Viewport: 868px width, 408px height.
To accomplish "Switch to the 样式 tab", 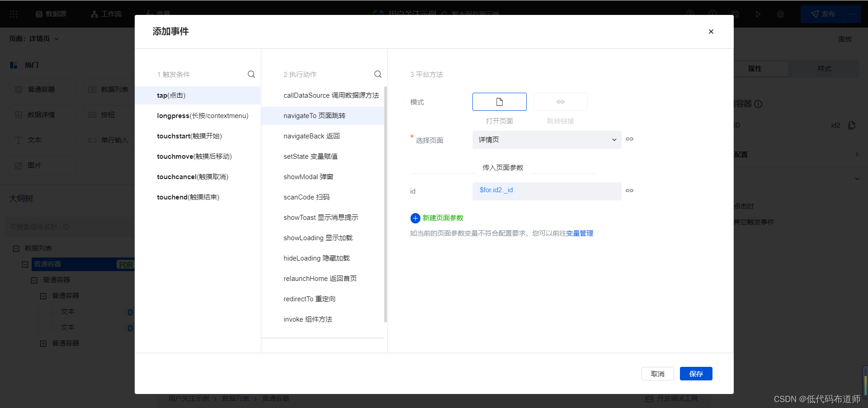I will [x=825, y=69].
